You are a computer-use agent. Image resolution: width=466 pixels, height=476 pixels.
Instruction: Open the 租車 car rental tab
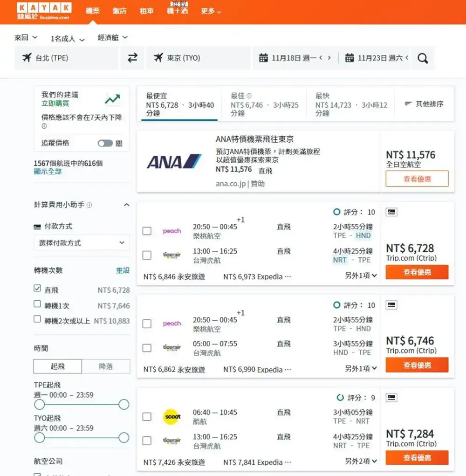146,11
